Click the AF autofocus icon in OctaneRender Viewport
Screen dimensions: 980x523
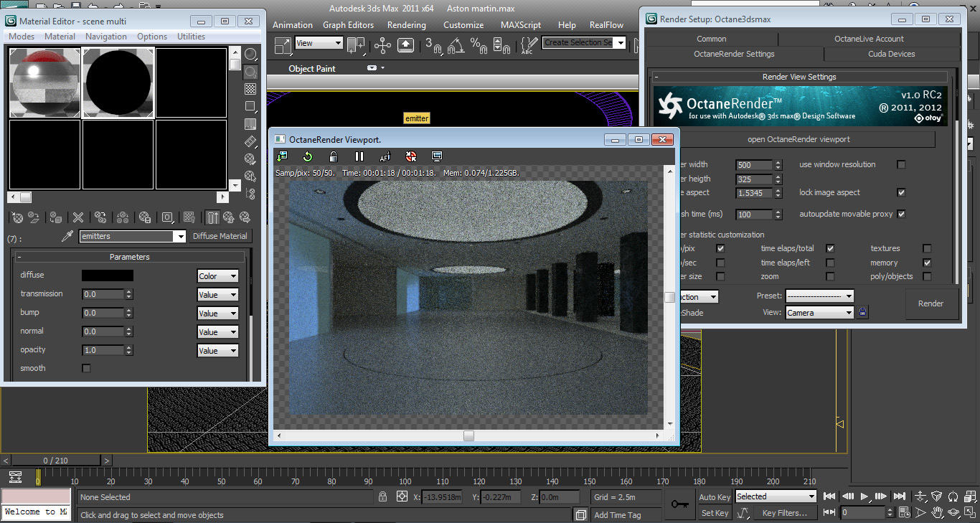click(385, 156)
